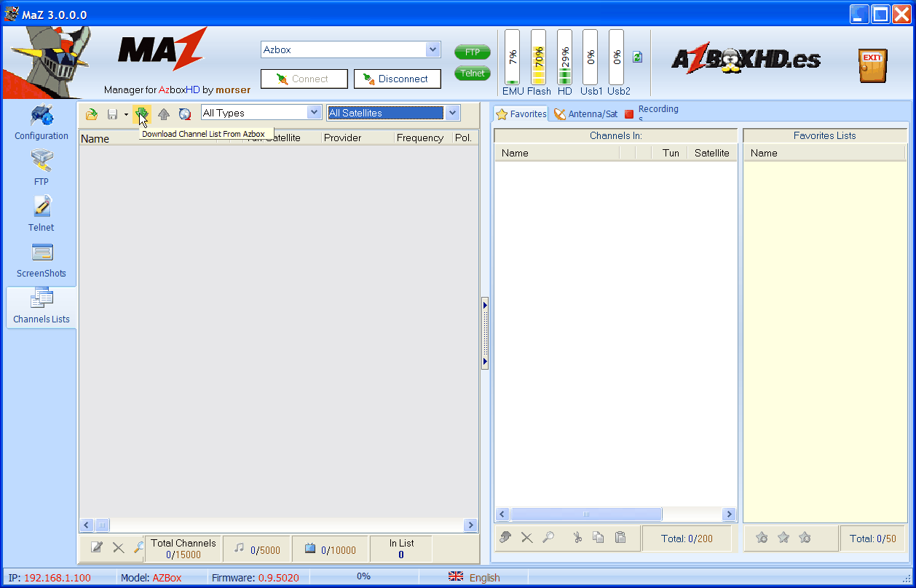Download channel list from Azbox
916x588 pixels.
(x=142, y=114)
